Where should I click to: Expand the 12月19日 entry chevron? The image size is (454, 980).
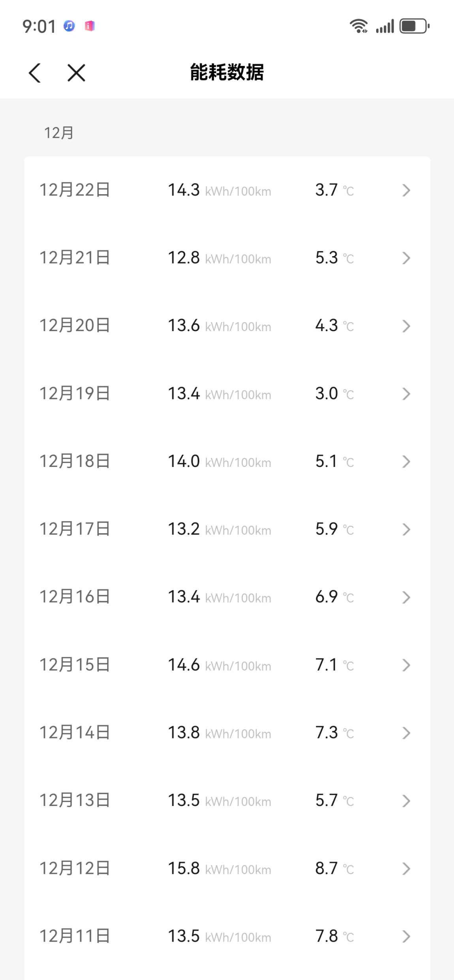pos(406,394)
